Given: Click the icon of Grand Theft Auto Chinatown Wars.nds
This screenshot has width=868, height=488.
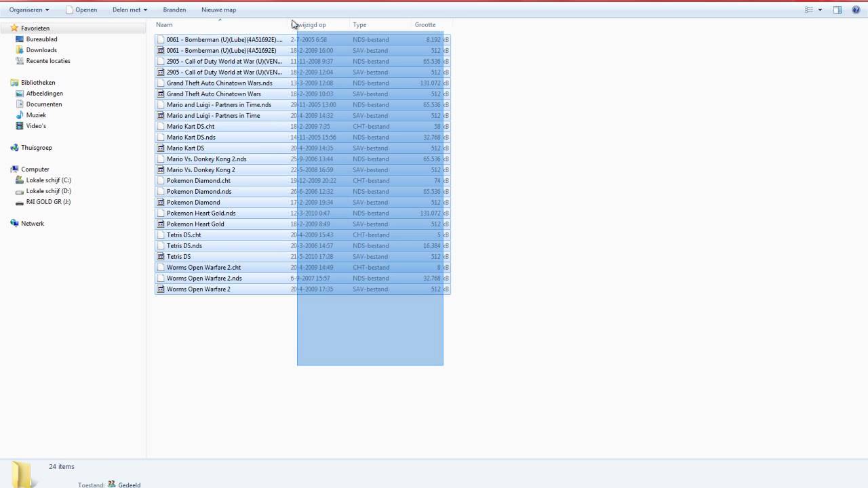Looking at the screenshot, I should tap(161, 83).
